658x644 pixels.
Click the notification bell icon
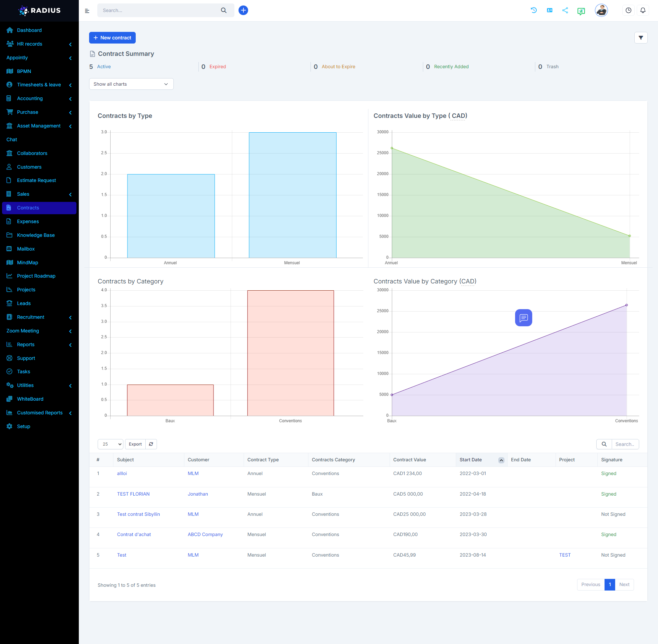643,10
